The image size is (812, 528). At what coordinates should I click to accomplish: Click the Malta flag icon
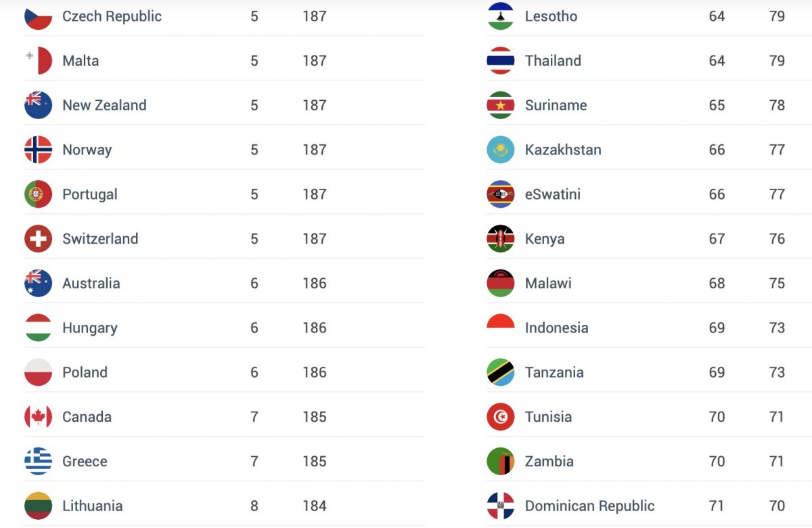point(38,61)
